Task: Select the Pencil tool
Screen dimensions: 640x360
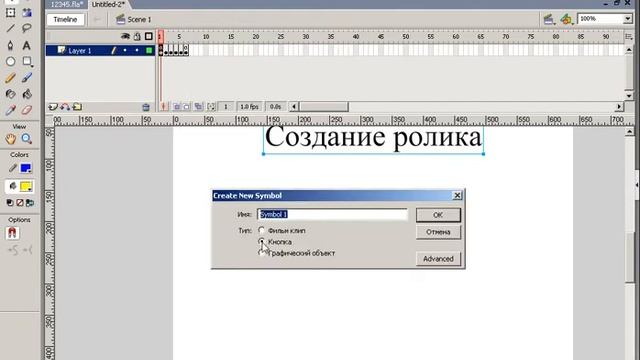Action: point(11,78)
